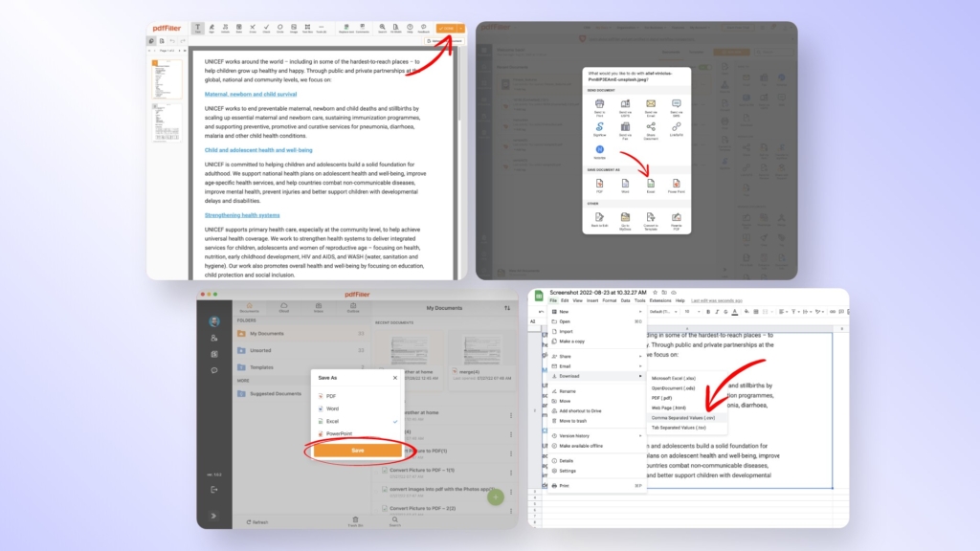Open first page thumbnail in editor sidebar
Viewport: 980px width, 551px height.
(167, 79)
